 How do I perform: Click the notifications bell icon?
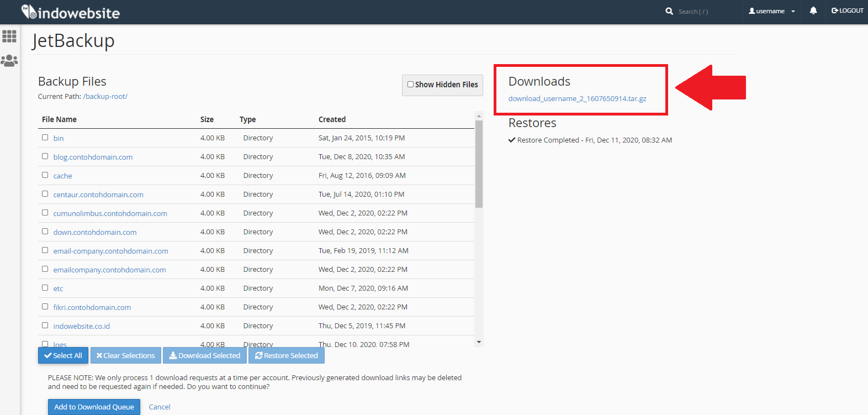tap(813, 10)
